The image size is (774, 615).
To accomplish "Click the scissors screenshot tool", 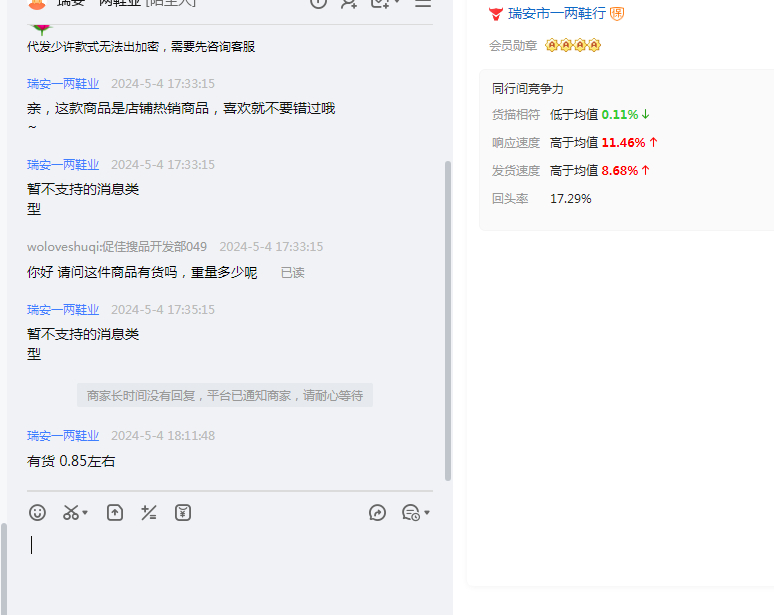I will click(70, 512).
